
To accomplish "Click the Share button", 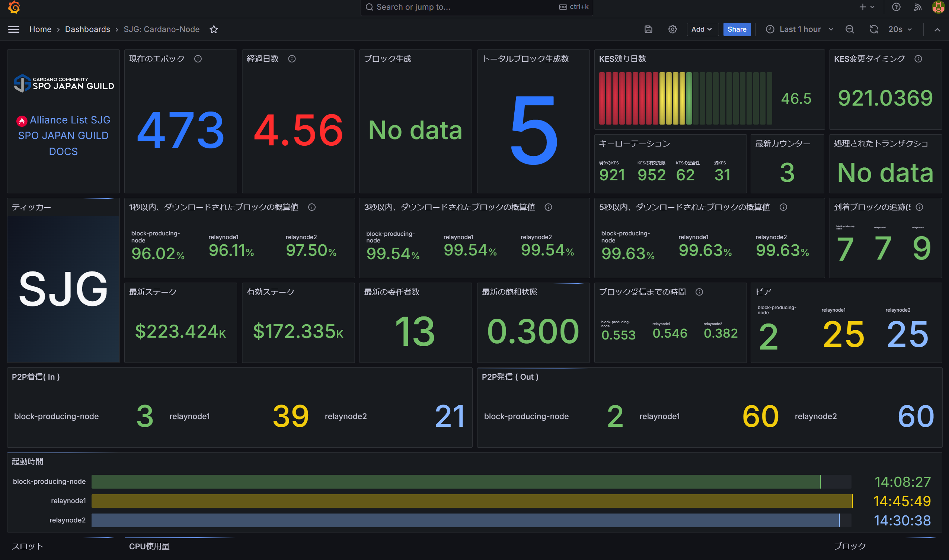I will [737, 29].
